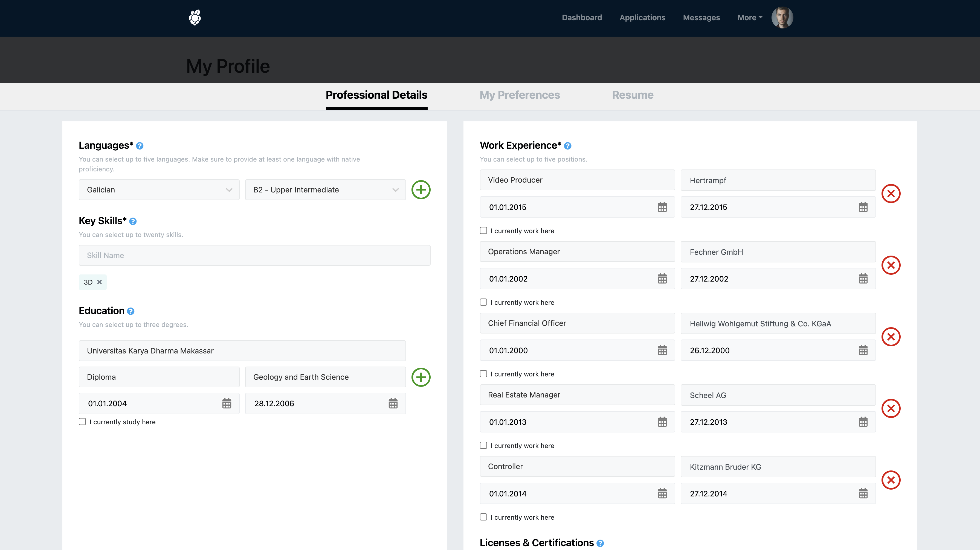Add another language with green plus
980x550 pixels.
[x=421, y=190]
